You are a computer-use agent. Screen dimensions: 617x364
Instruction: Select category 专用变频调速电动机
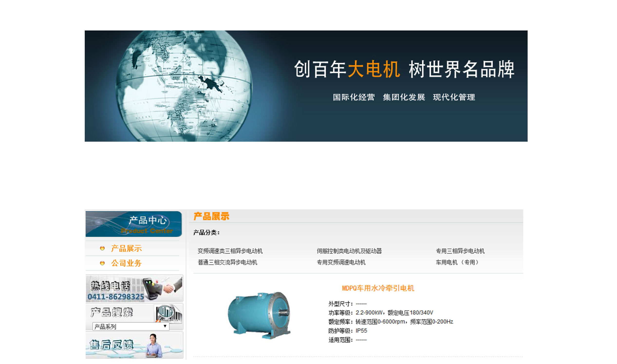341,262
